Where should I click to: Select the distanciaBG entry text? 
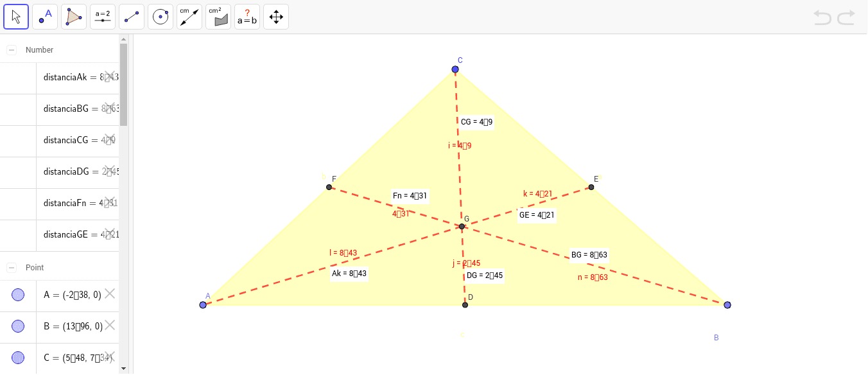81,109
